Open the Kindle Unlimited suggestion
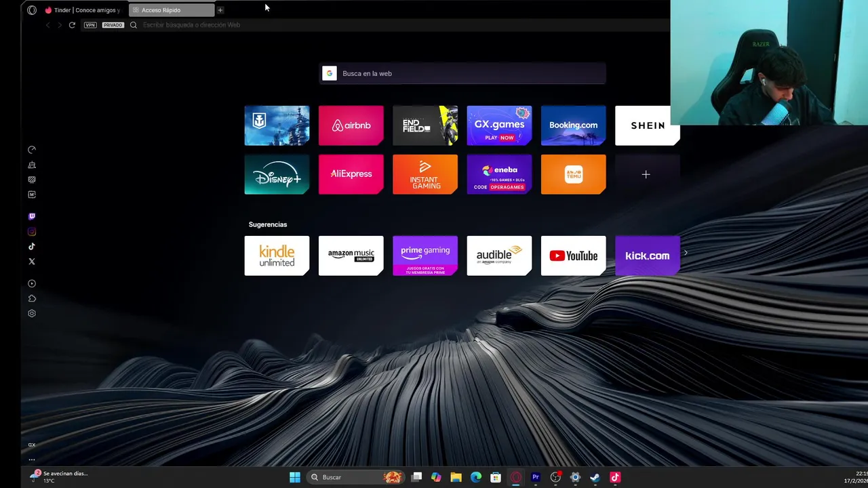The image size is (868, 488). point(277,256)
